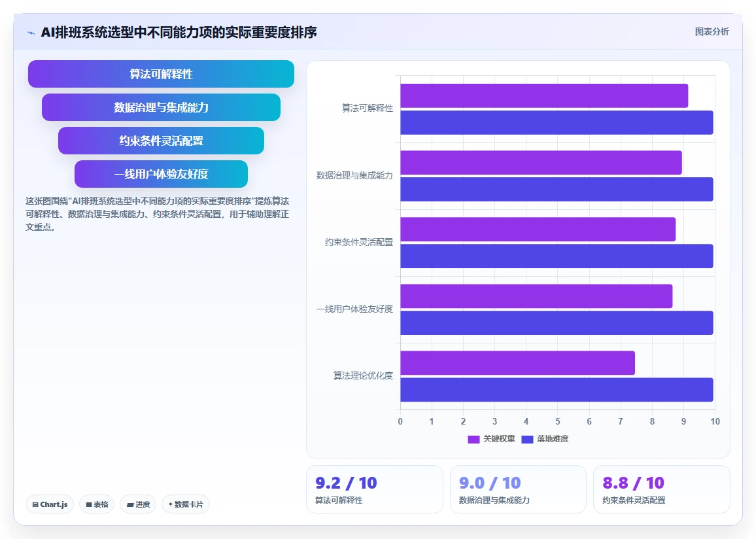Click the Chart.js tag icon
This screenshot has width=756, height=539.
pos(35,505)
